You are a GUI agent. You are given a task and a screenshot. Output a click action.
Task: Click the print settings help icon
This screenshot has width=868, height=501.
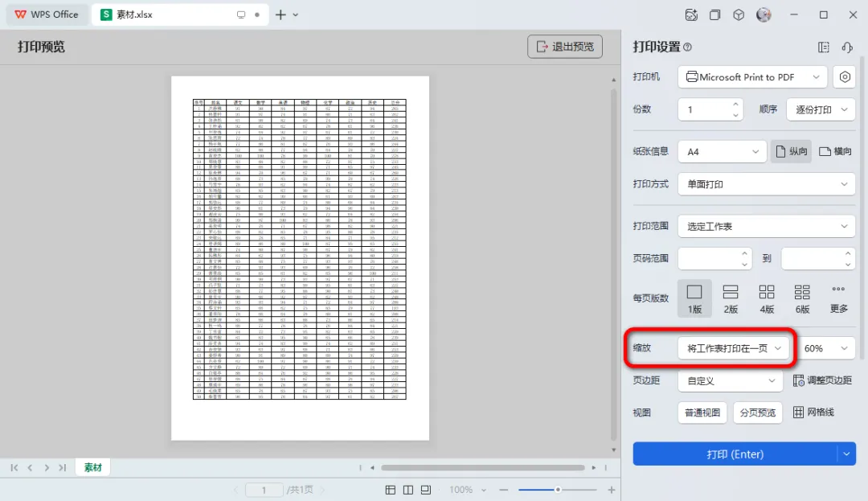pyautogui.click(x=687, y=47)
